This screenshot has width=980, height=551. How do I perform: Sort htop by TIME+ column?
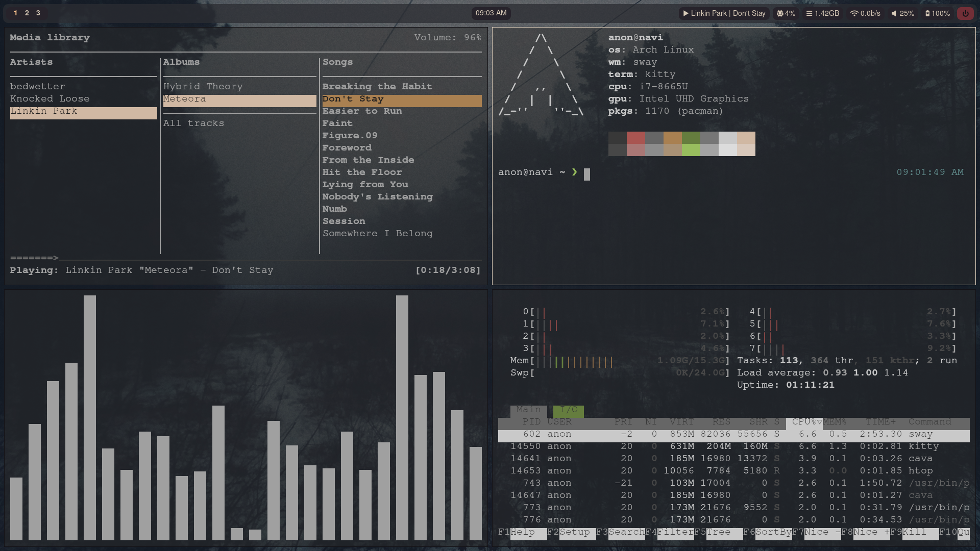coord(880,422)
